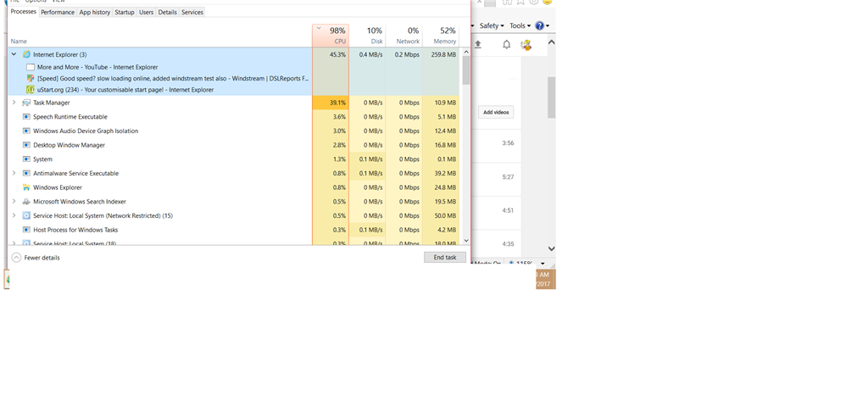
Task: Open the Safety dropdown in Internet Explorer
Action: click(492, 25)
